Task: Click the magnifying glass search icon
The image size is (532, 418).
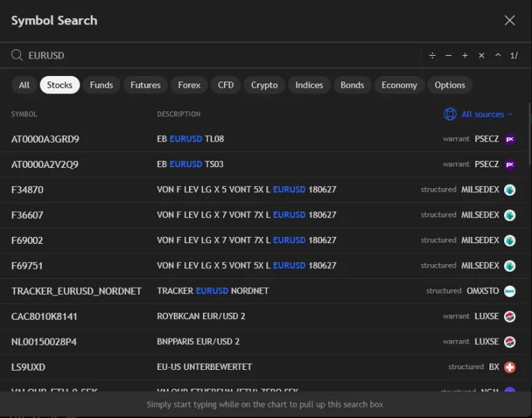Action: point(17,56)
